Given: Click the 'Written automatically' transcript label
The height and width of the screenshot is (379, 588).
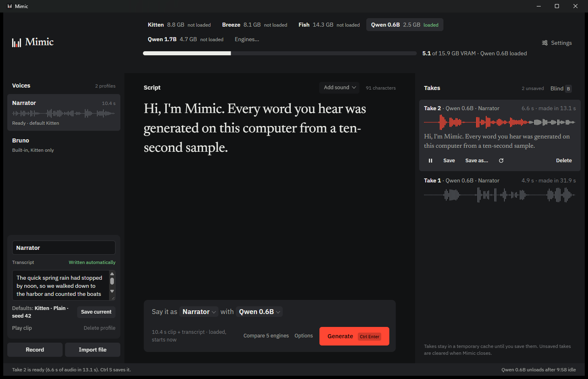Looking at the screenshot, I should coord(92,262).
